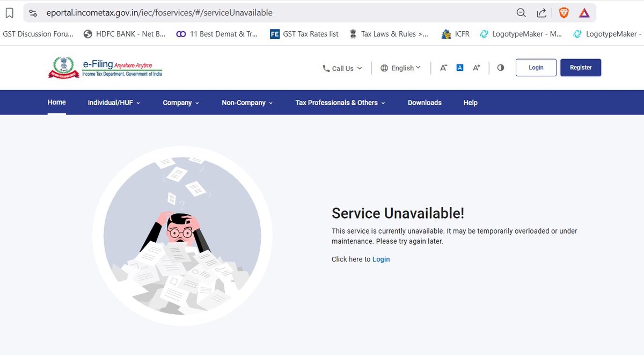Viewport: 644px width, 355px height.
Task: Open site information icon in address bar
Action: (33, 12)
